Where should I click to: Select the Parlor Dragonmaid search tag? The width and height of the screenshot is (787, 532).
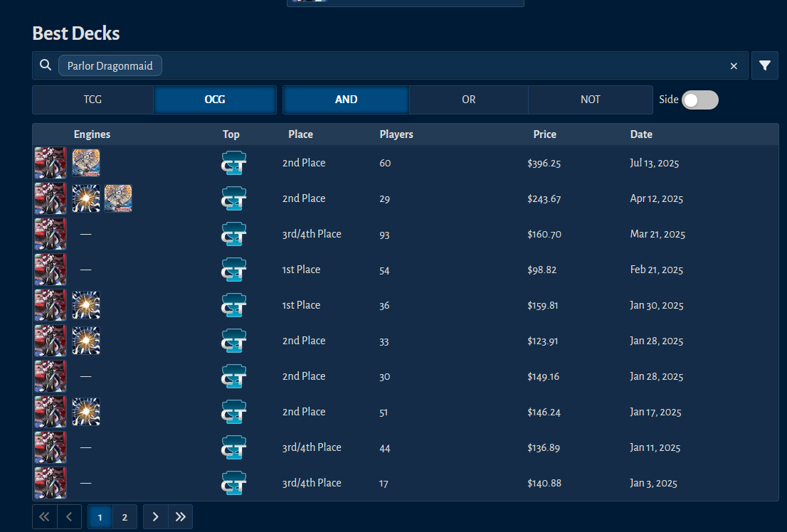(110, 65)
